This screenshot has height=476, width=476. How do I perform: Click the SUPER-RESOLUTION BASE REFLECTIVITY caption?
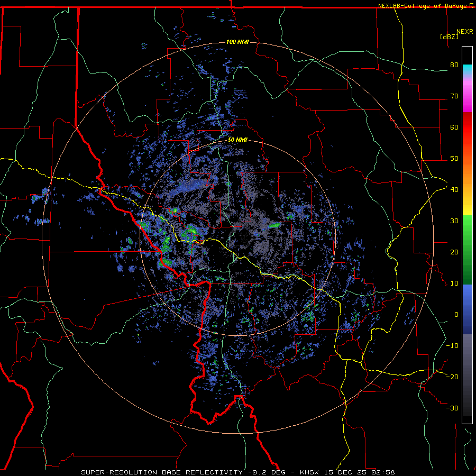pos(162,472)
